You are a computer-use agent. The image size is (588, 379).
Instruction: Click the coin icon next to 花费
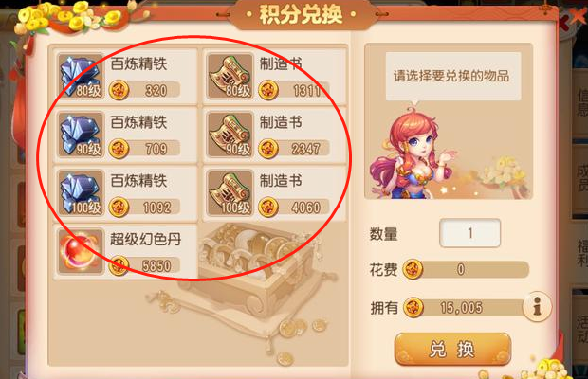413,269
